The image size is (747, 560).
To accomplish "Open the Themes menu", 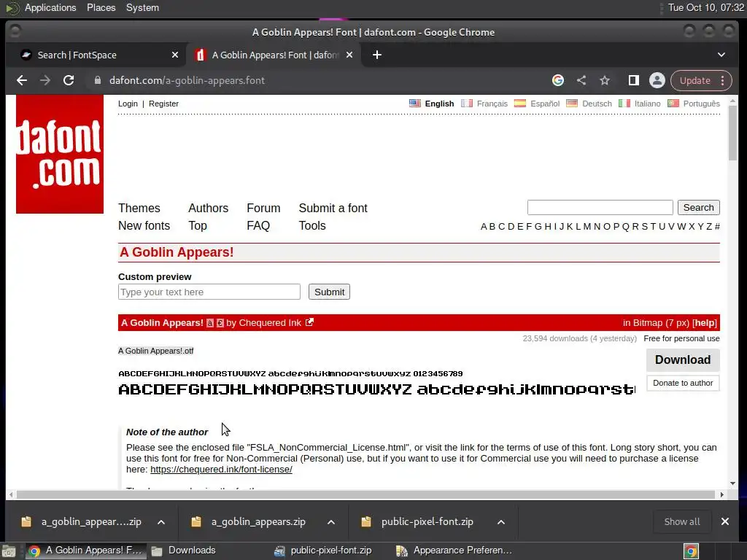I will (x=139, y=208).
